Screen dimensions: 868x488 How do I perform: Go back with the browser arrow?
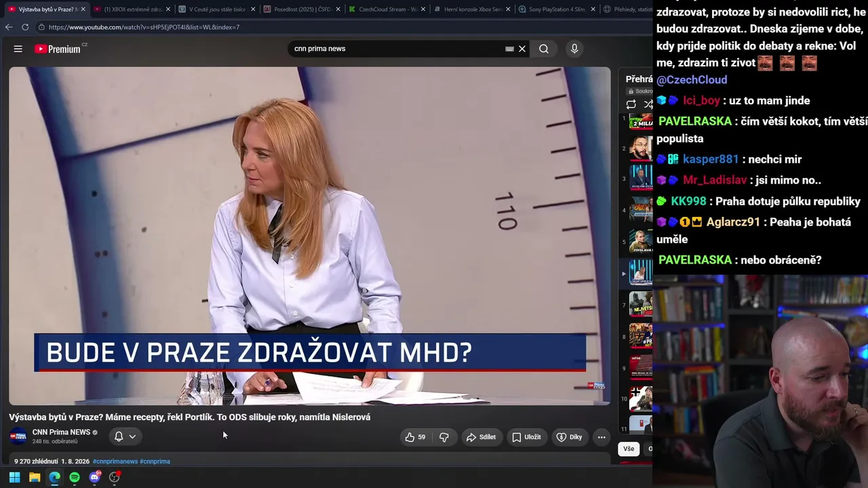(9, 27)
